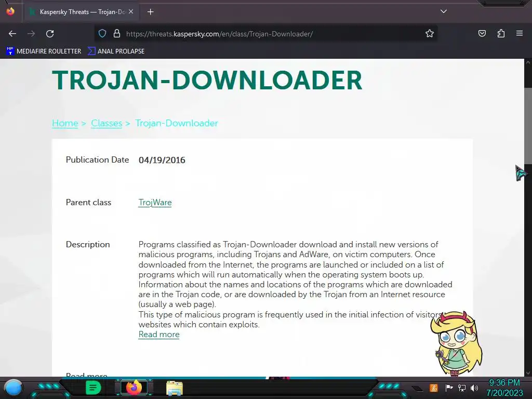
Task: Click the Firefox logo in title bar
Action: 10,11
